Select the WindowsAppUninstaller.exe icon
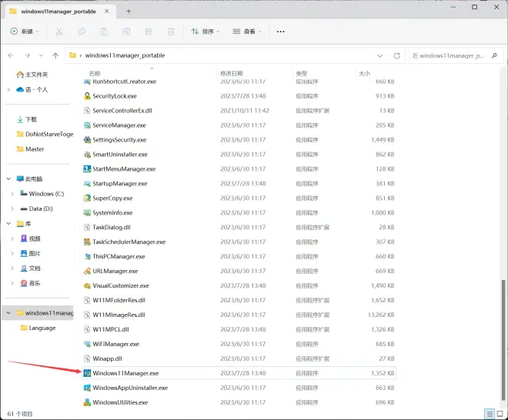Image resolution: width=508 pixels, height=420 pixels. (x=87, y=388)
